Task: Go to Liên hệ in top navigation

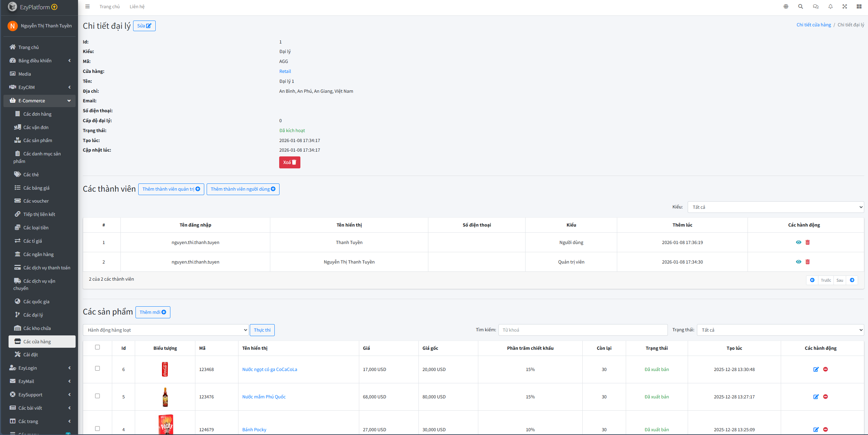Action: 137,7
